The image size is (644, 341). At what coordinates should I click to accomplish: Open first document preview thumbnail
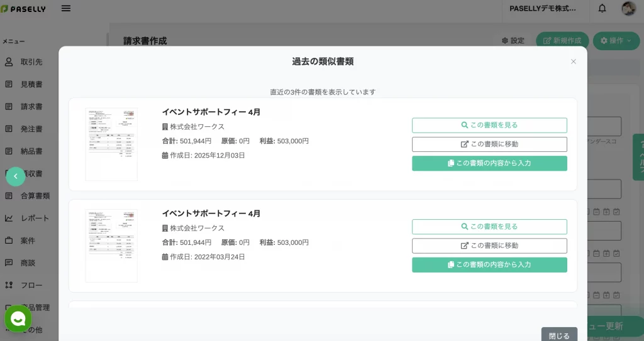111,144
